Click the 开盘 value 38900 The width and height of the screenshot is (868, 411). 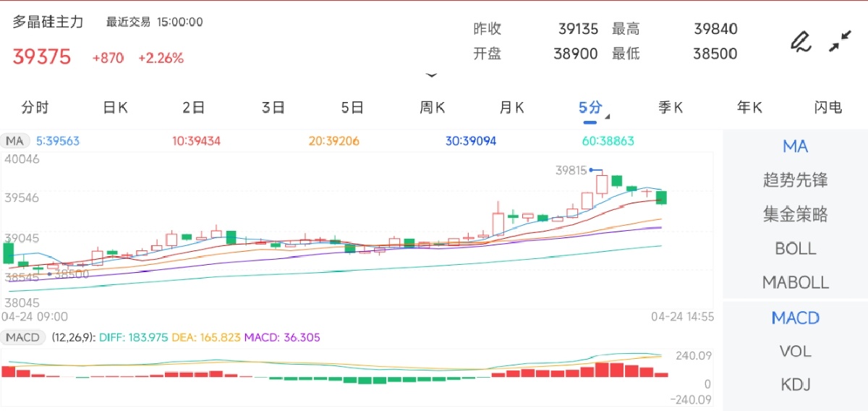pos(576,54)
